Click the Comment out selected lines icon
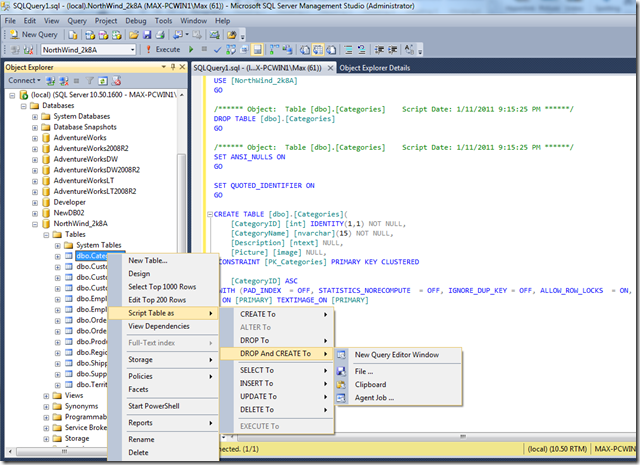640x465 pixels. tap(348, 50)
